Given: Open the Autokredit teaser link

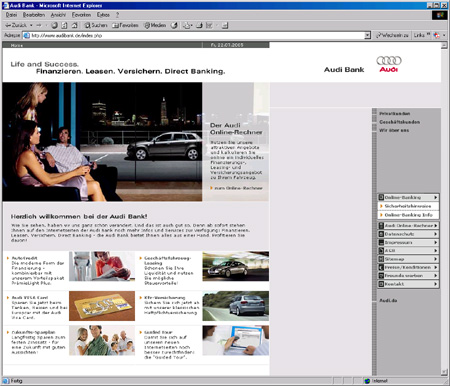Looking at the screenshot, I should coord(25,258).
